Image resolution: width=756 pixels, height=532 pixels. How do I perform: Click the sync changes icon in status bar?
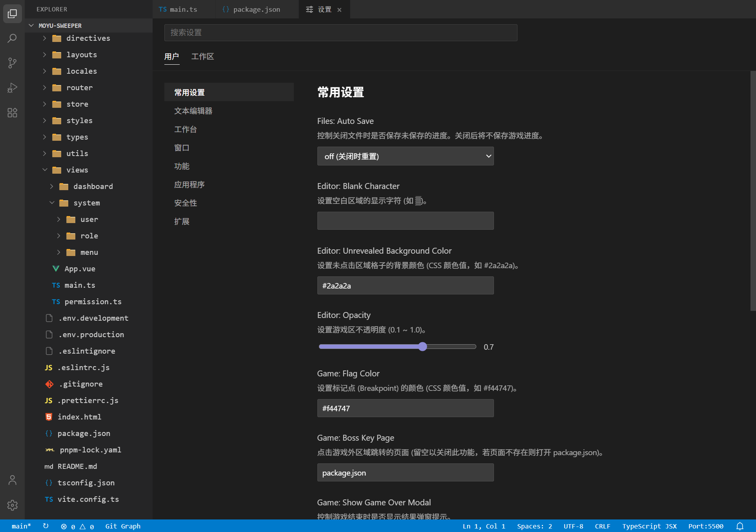coord(46,526)
